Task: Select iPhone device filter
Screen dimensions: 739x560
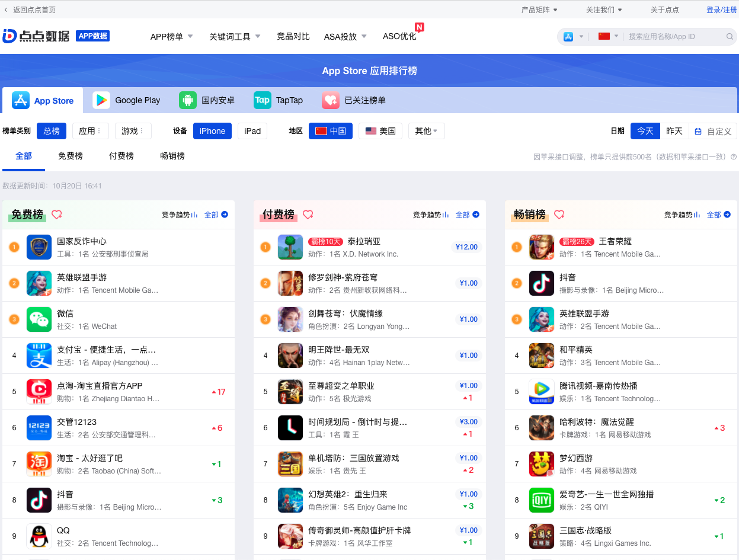Action: click(212, 131)
